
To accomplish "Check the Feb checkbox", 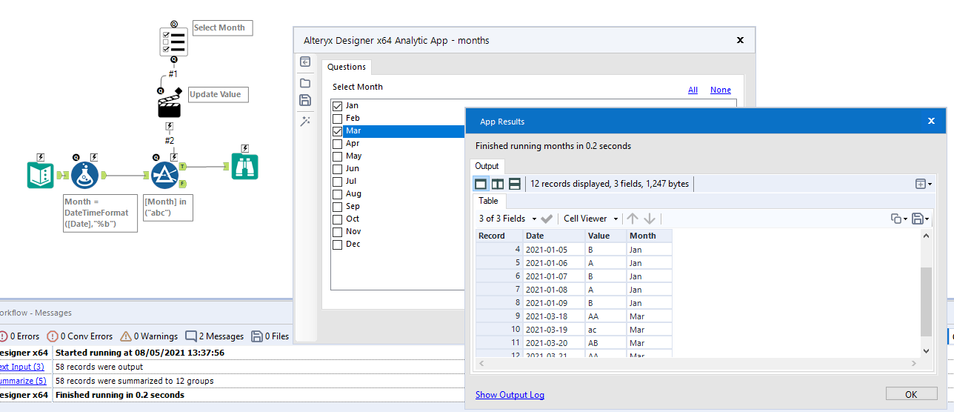I will point(338,118).
